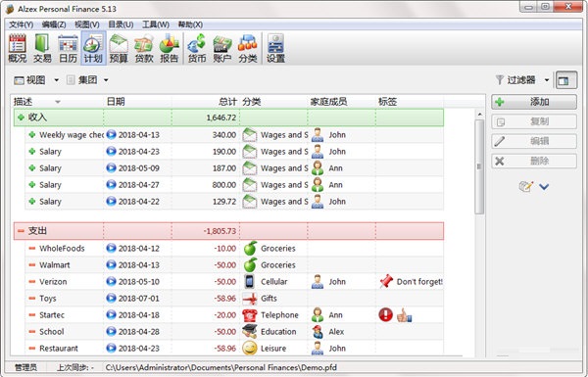Open the 集团 grouping dropdown

coord(87,80)
